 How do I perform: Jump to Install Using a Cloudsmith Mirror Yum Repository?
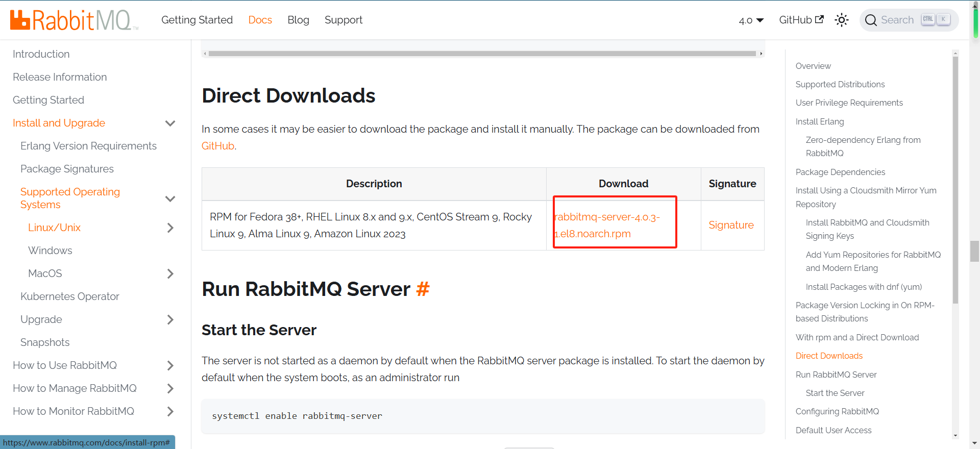[x=866, y=197]
